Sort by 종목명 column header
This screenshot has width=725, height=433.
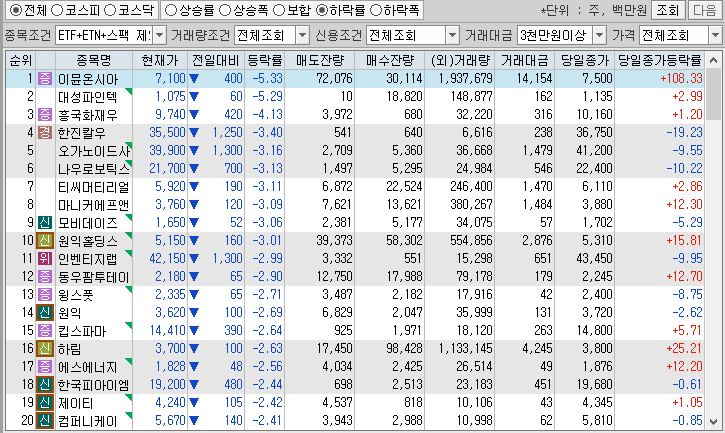click(94, 60)
